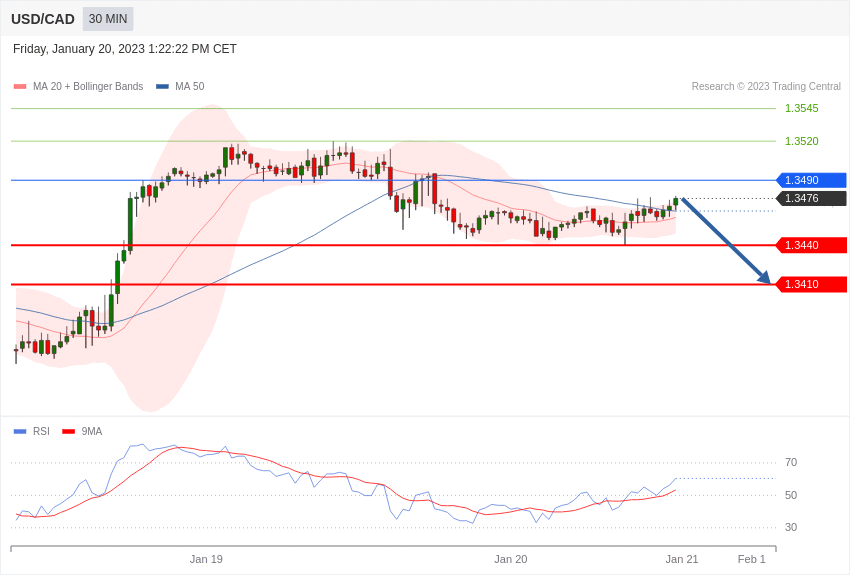The width and height of the screenshot is (850, 576).
Task: Click the 1.3520 resistance level label
Action: 802,141
